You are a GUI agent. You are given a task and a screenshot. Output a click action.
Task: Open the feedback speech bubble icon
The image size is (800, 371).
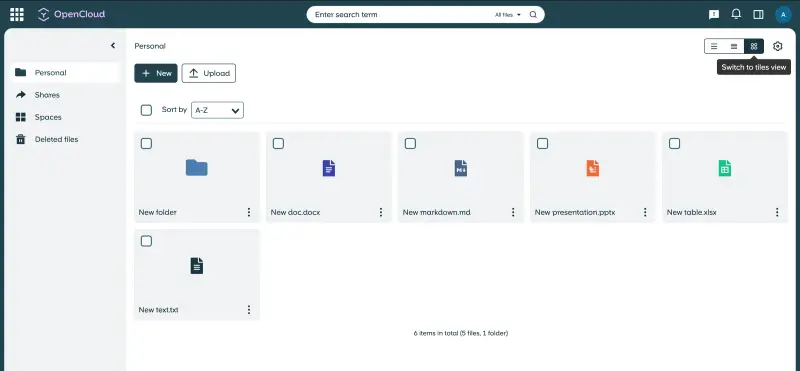714,15
